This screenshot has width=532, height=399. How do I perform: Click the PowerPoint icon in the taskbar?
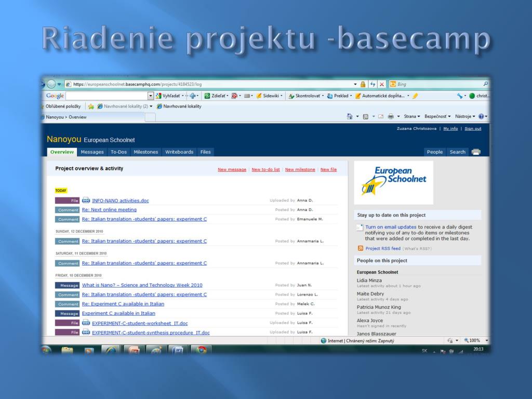[x=134, y=350]
